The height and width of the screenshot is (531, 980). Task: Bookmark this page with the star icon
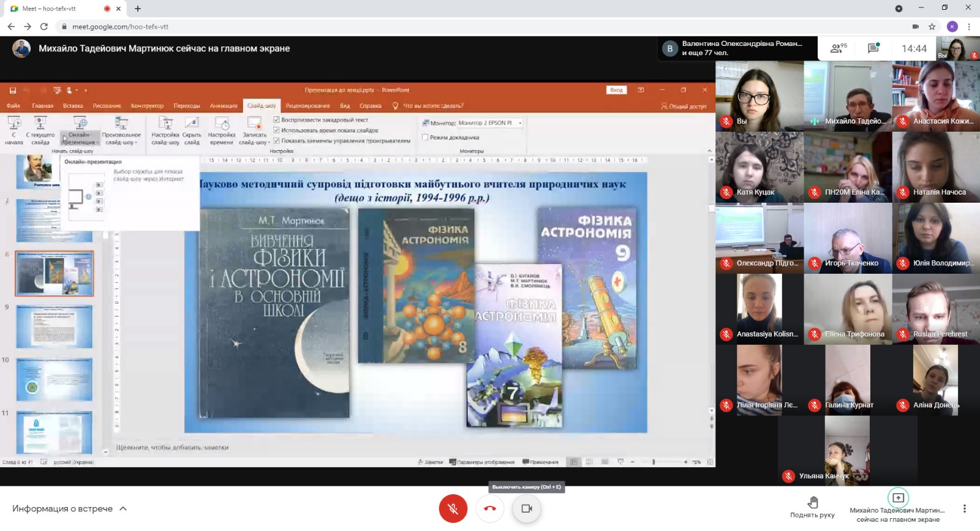(932, 26)
